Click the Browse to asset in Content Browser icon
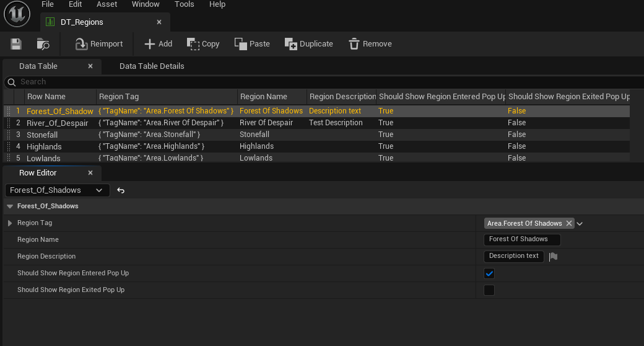Viewport: 644px width, 346px height. (43, 44)
